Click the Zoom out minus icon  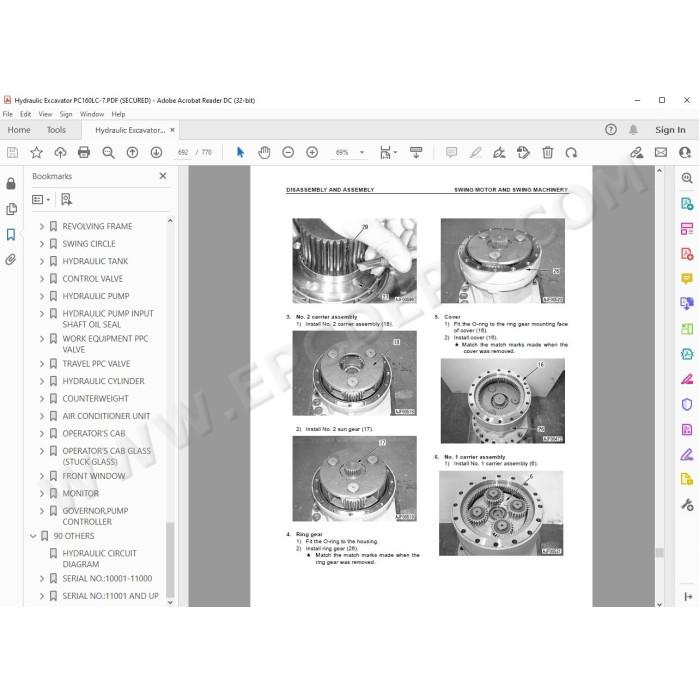(288, 152)
